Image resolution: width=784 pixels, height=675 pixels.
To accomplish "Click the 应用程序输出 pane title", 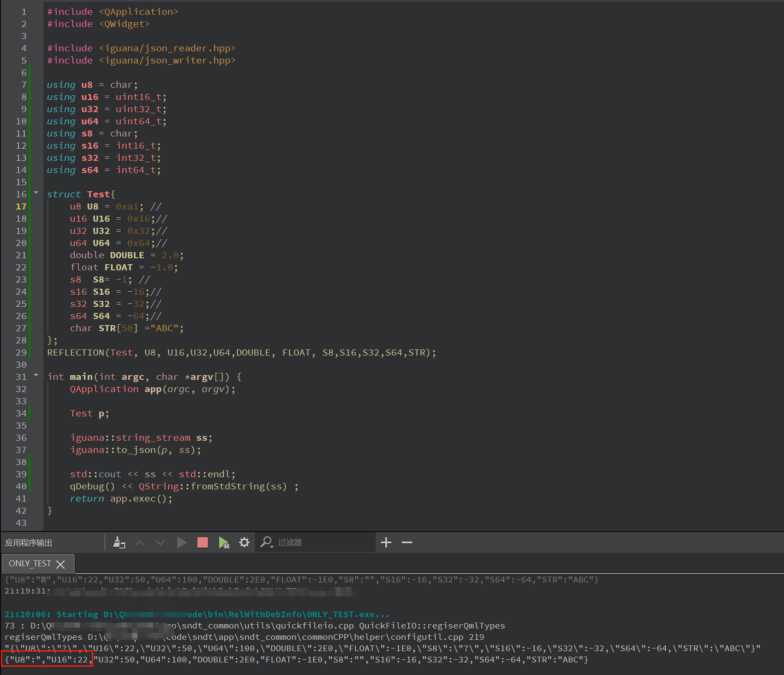I will [29, 542].
